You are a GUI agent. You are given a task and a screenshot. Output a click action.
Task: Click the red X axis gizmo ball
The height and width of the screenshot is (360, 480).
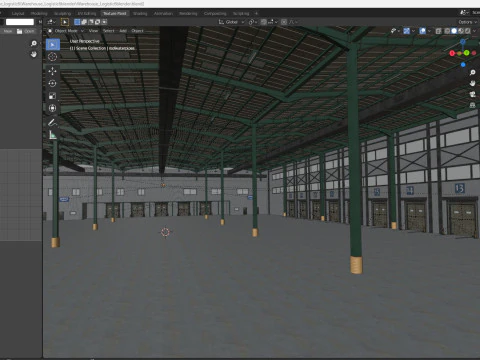tap(452, 53)
